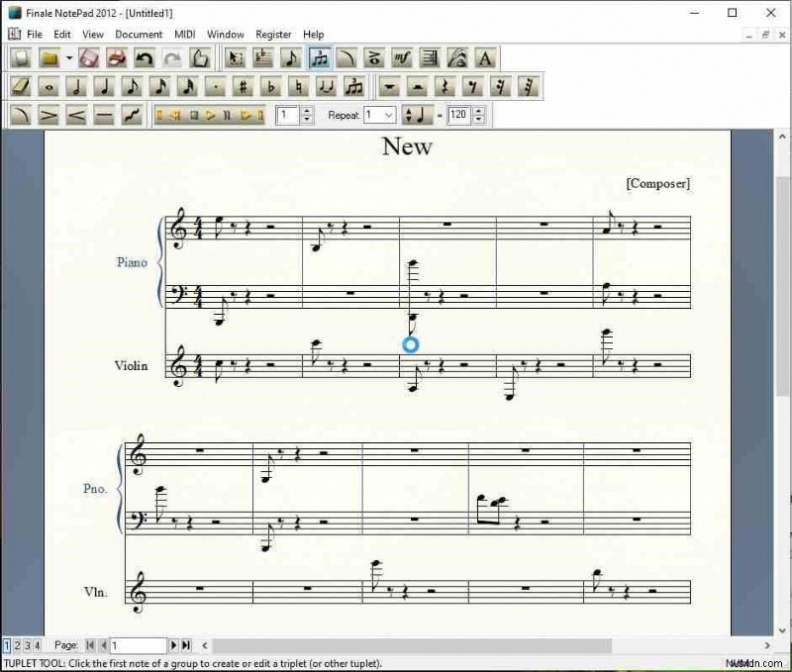Choose the thirty-second note duration

(x=188, y=86)
